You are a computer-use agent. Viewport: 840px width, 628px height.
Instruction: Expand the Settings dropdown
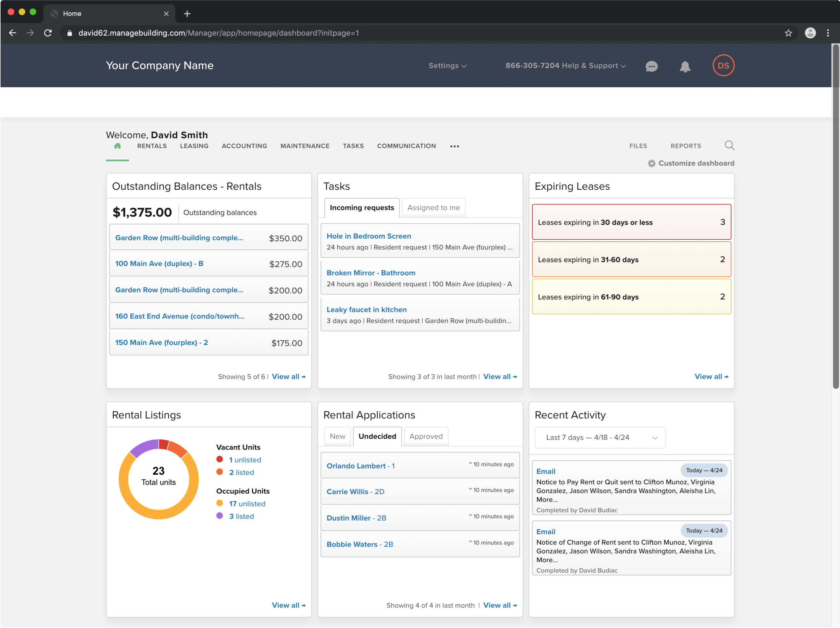tap(447, 66)
